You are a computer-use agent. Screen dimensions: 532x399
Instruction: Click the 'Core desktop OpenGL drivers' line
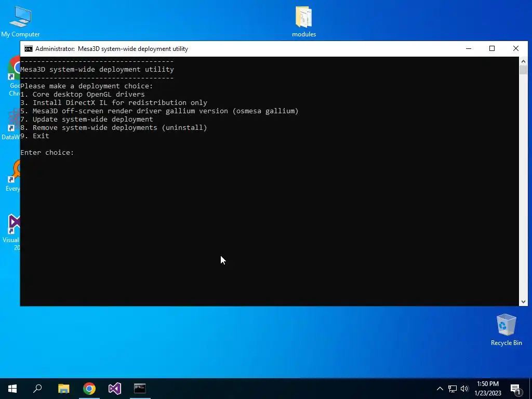point(83,95)
